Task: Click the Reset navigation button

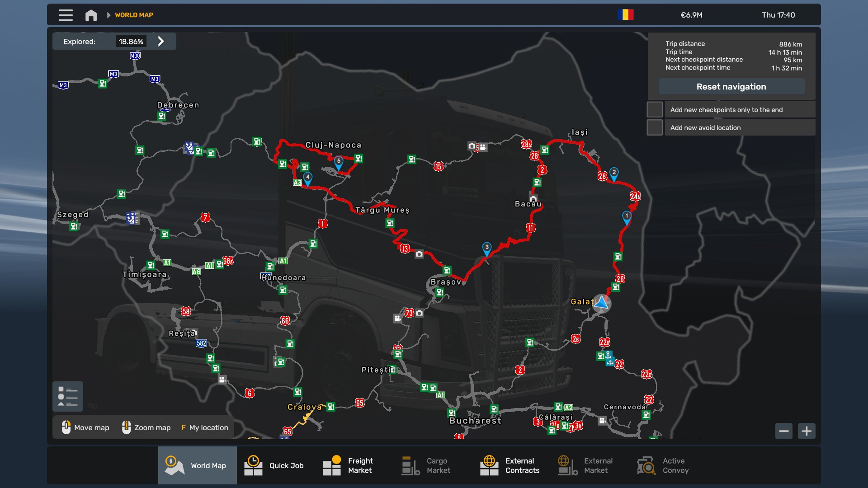Action: [x=731, y=87]
